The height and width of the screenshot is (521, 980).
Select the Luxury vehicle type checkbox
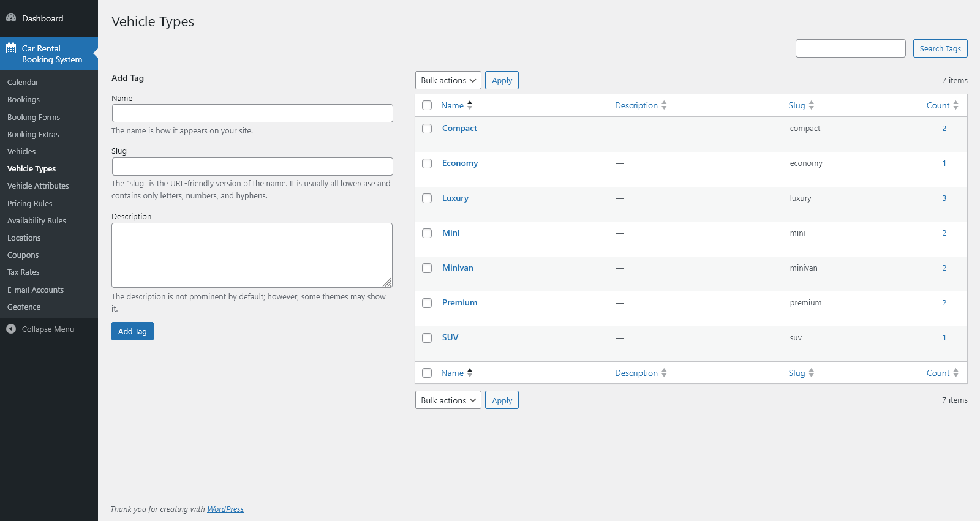pos(427,198)
